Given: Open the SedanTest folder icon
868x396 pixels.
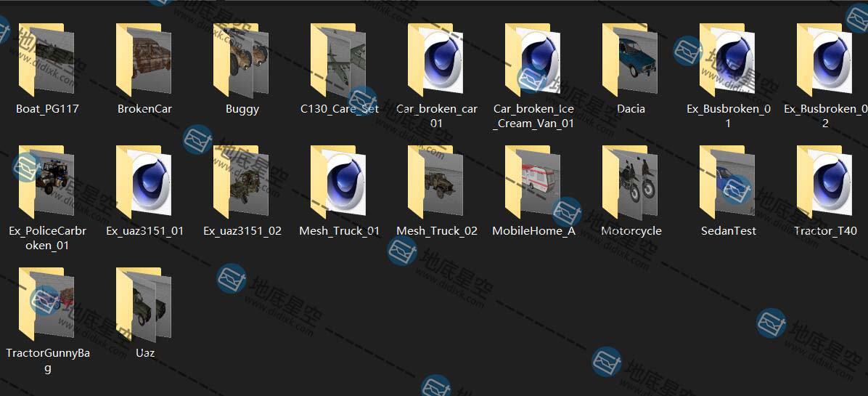Looking at the screenshot, I should 728,182.
